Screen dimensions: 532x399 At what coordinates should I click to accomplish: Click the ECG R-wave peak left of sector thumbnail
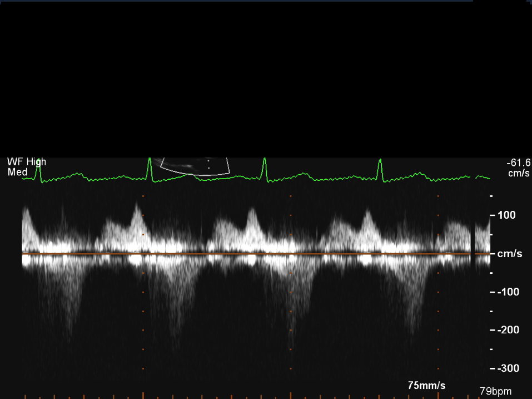[150, 161]
